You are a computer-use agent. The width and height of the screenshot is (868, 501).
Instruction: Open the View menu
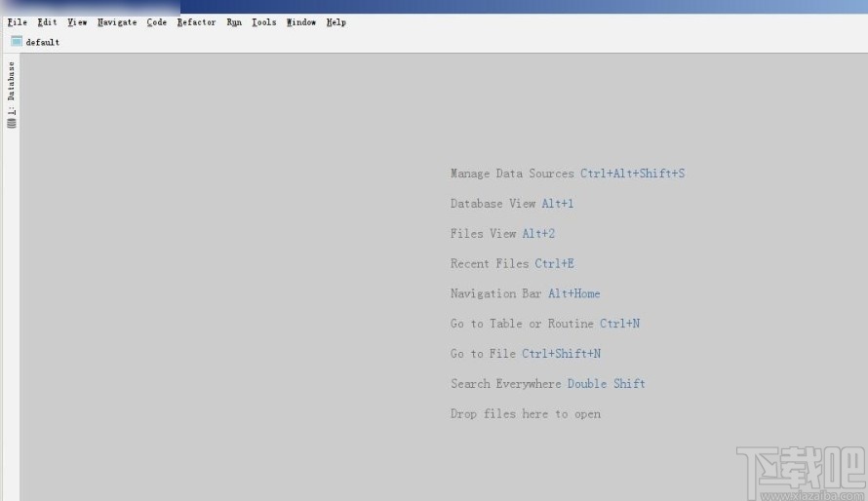pyautogui.click(x=77, y=22)
